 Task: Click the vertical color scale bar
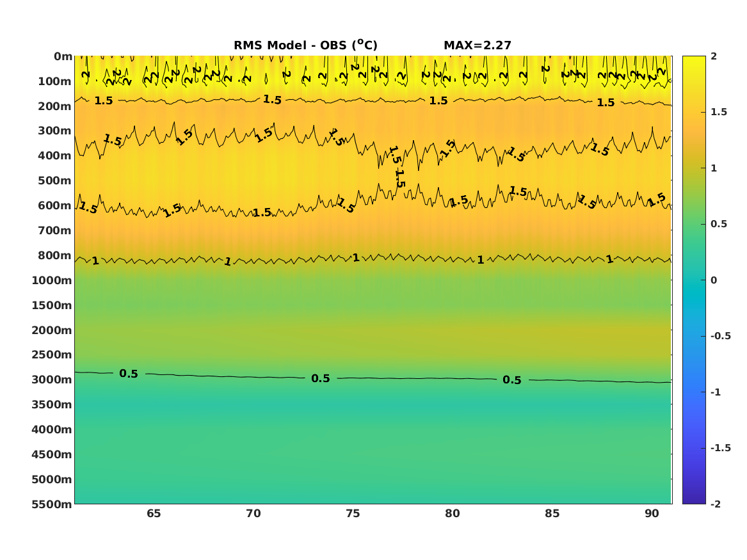pos(694,280)
